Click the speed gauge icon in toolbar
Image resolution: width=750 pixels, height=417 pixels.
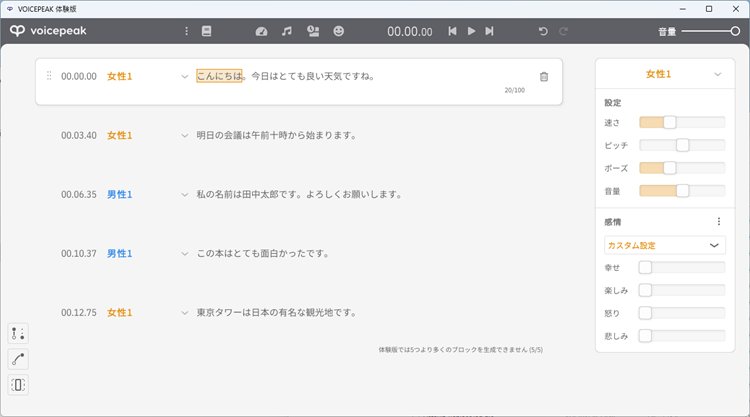[x=261, y=31]
